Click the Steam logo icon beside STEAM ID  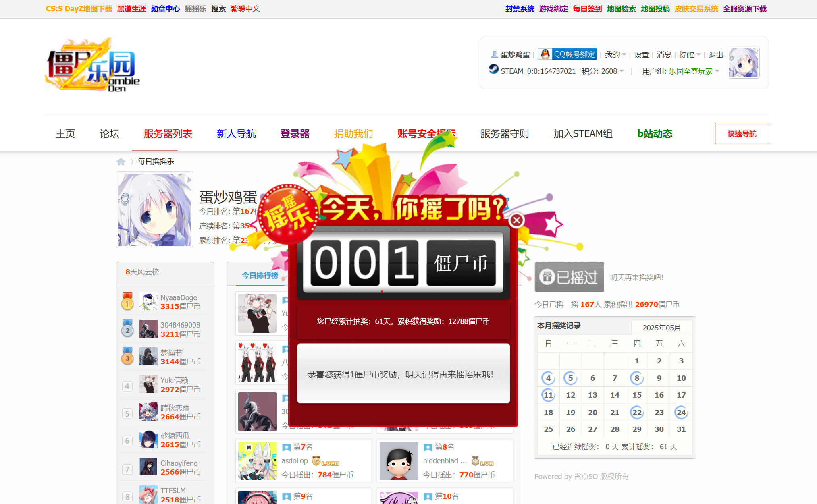click(x=493, y=69)
